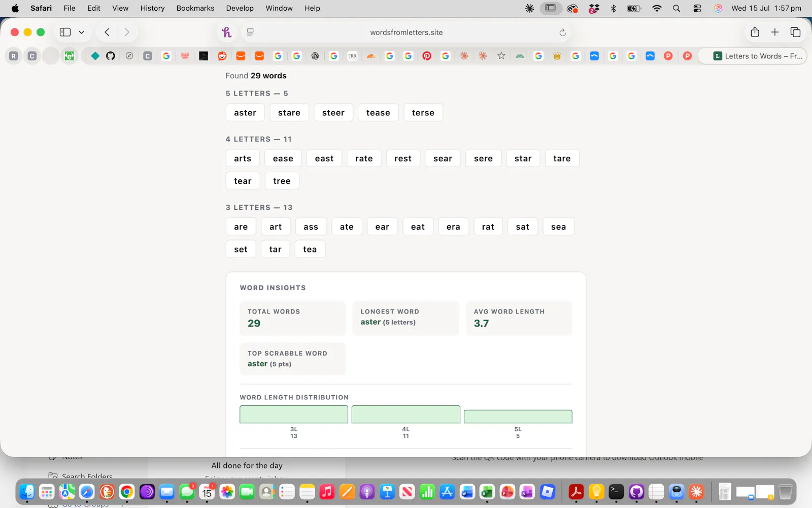The image size is (812, 508).
Task: Open the Trash in the Dock
Action: point(785,492)
